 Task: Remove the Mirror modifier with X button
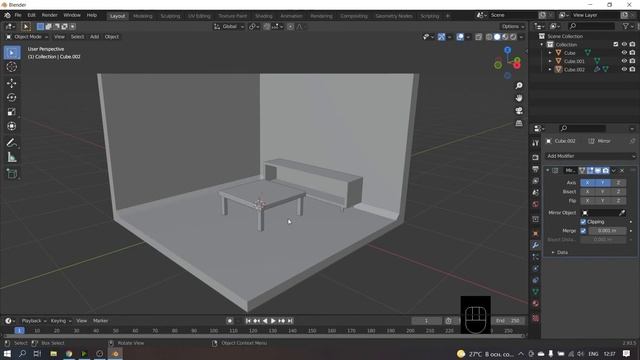(622, 170)
